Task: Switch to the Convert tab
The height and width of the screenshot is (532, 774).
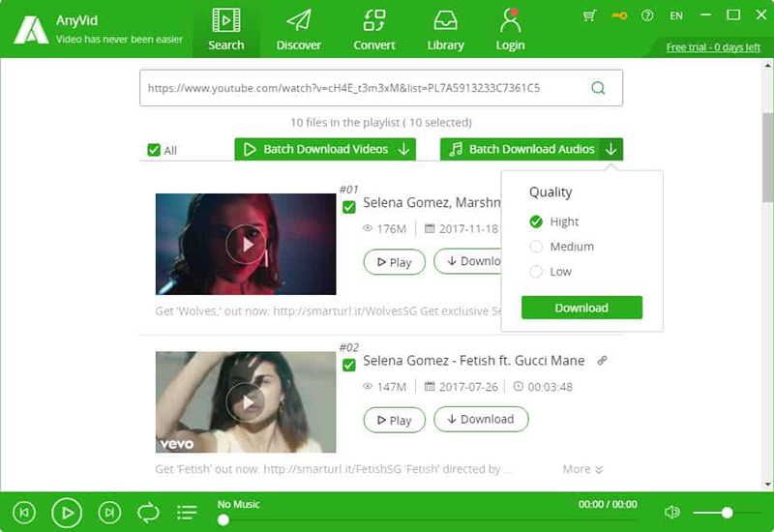Action: 374,30
